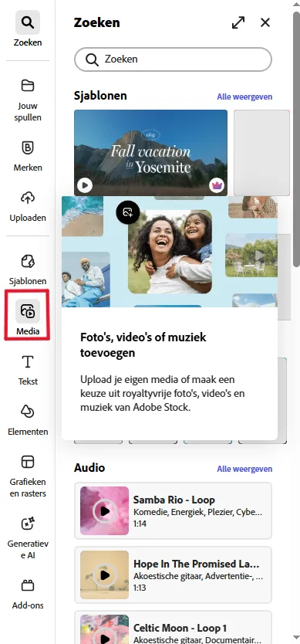Click the Audio section heading

[x=89, y=468]
